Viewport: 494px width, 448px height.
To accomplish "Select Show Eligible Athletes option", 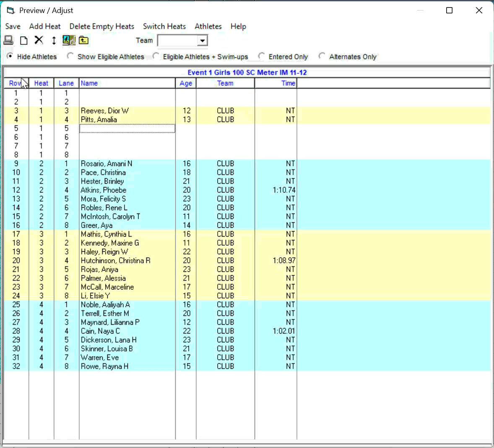I will pyautogui.click(x=70, y=56).
